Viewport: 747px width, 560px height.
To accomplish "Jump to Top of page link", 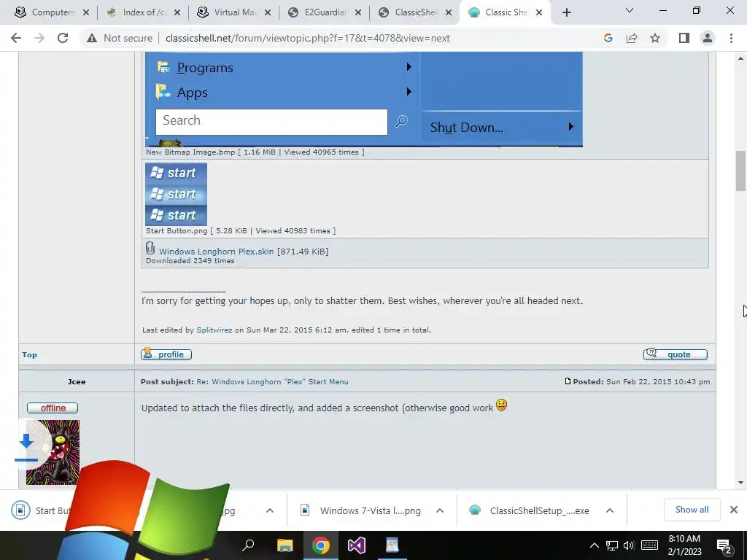I will tap(29, 355).
